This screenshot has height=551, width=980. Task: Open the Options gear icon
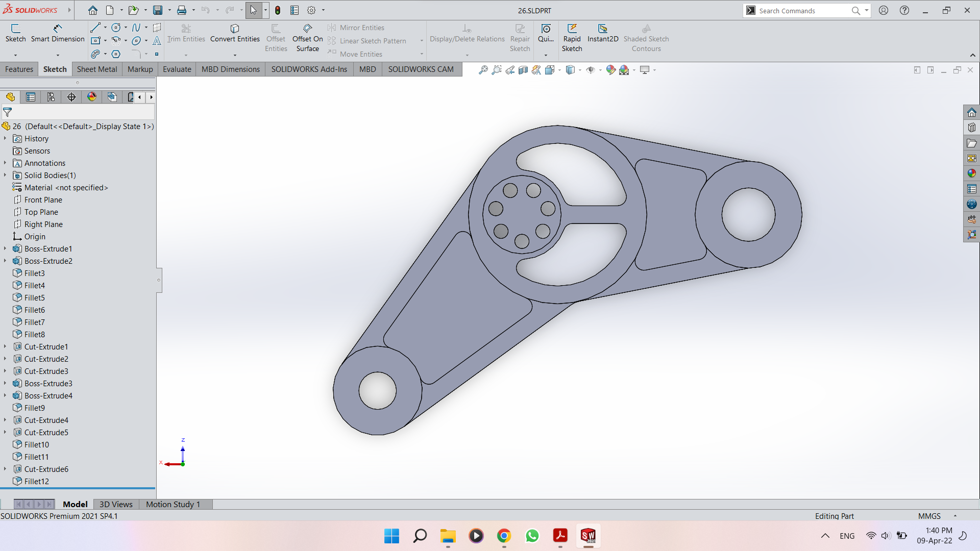[x=311, y=10]
